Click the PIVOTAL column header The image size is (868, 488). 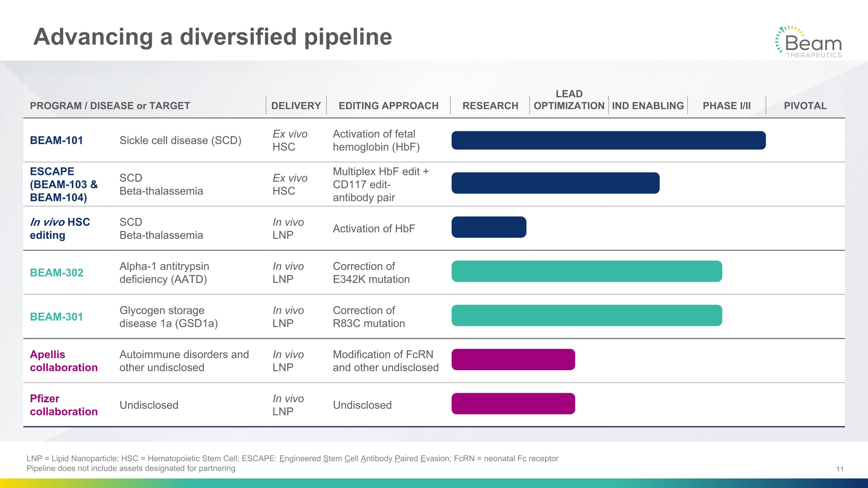tap(805, 106)
